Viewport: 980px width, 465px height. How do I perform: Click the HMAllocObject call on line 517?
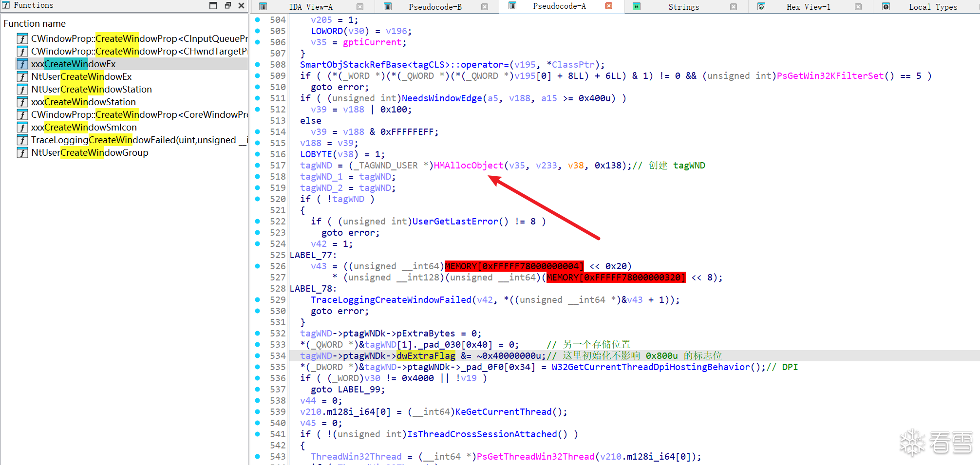tap(468, 166)
